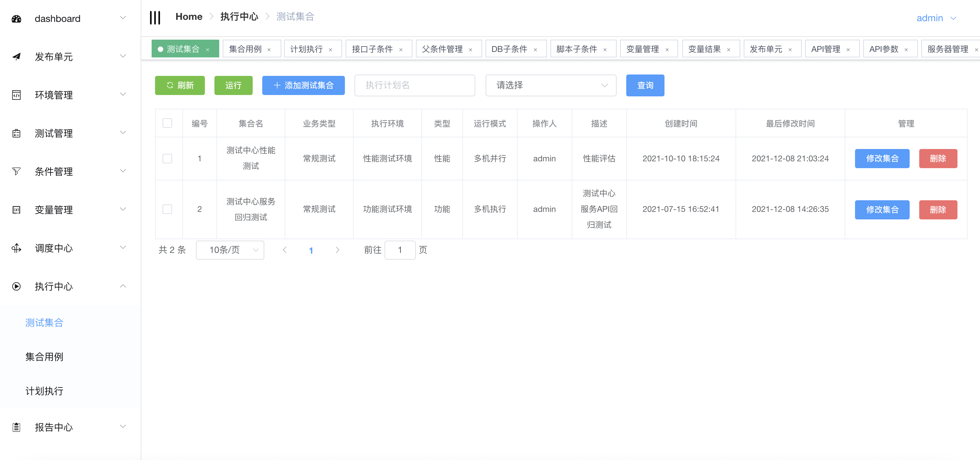Open 集合用例 in the sidebar submenu
Screen dimensions: 980x460
click(44, 357)
